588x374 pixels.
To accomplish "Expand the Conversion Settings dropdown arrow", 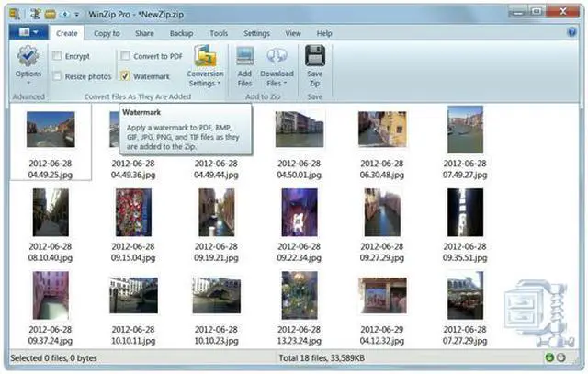I will 219,84.
